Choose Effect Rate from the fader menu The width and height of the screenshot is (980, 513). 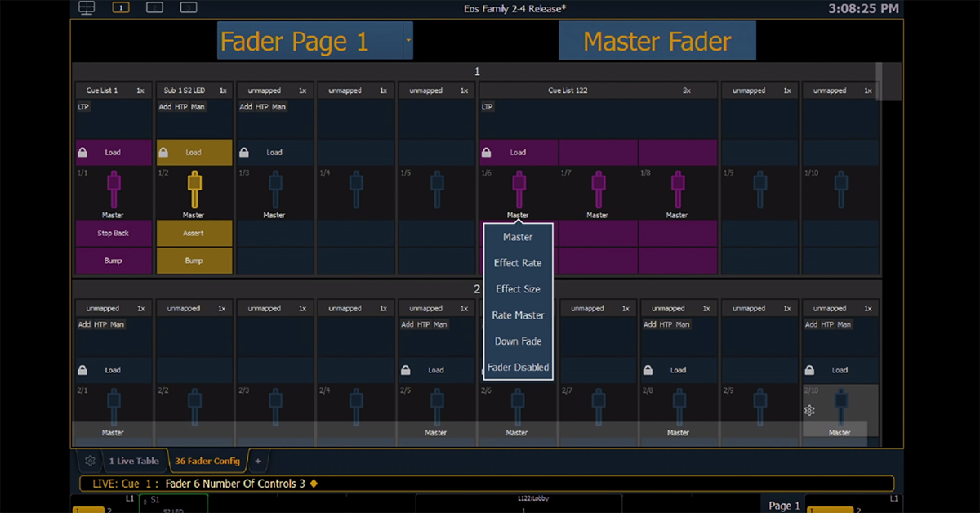tap(518, 263)
